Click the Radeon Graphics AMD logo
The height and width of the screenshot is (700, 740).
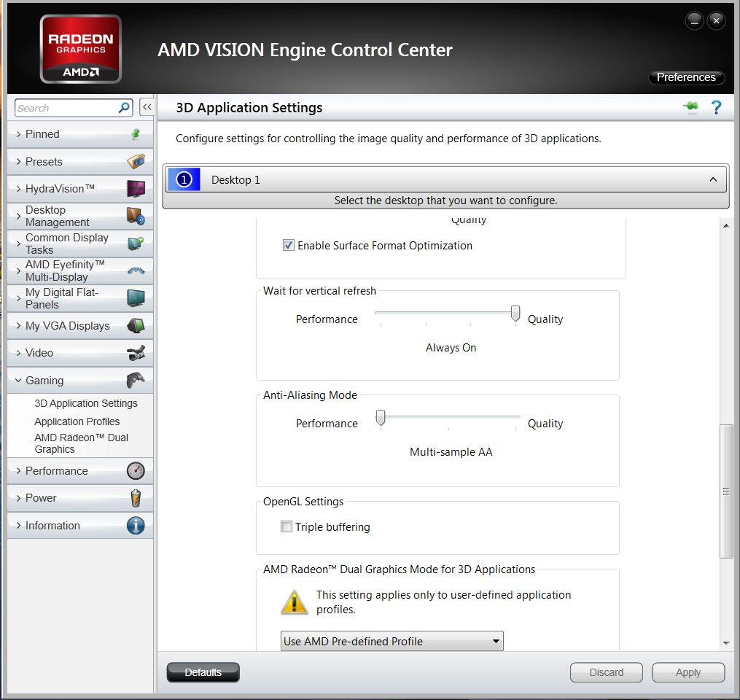81,49
